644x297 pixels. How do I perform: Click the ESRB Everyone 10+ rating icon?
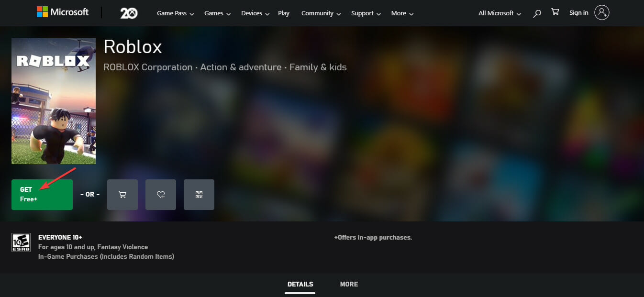(x=20, y=242)
